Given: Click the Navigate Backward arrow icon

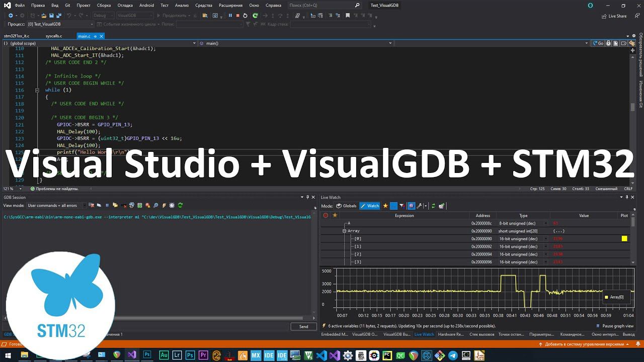Looking at the screenshot, I should tap(11, 16).
